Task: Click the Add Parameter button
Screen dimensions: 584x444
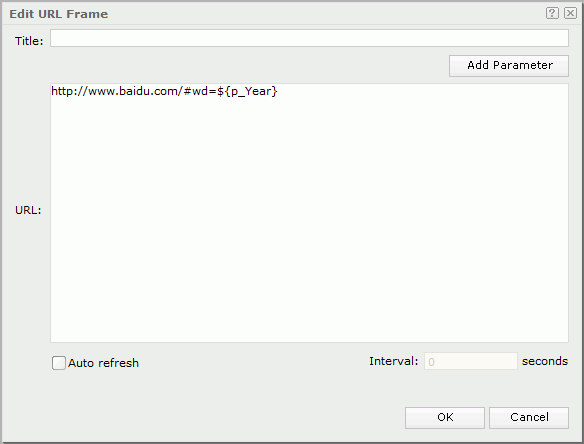Action: click(509, 66)
